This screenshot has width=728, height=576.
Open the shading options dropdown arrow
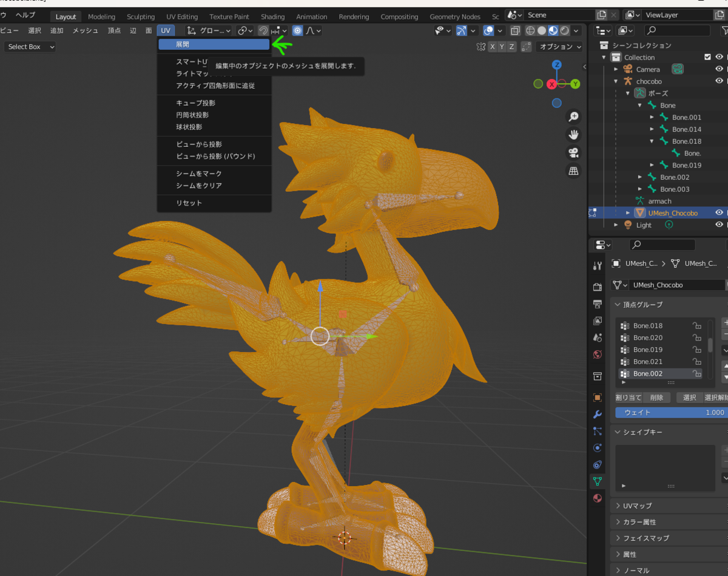pyautogui.click(x=576, y=30)
